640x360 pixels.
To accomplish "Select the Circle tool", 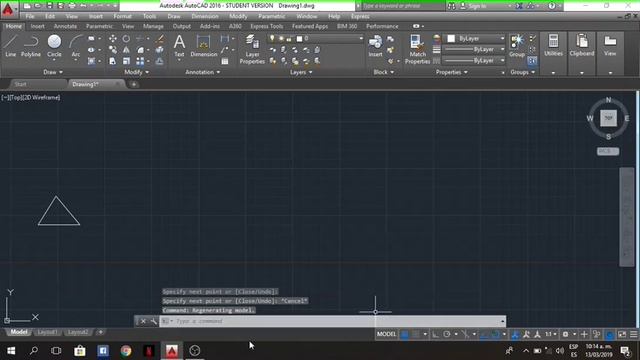I will [x=54, y=46].
